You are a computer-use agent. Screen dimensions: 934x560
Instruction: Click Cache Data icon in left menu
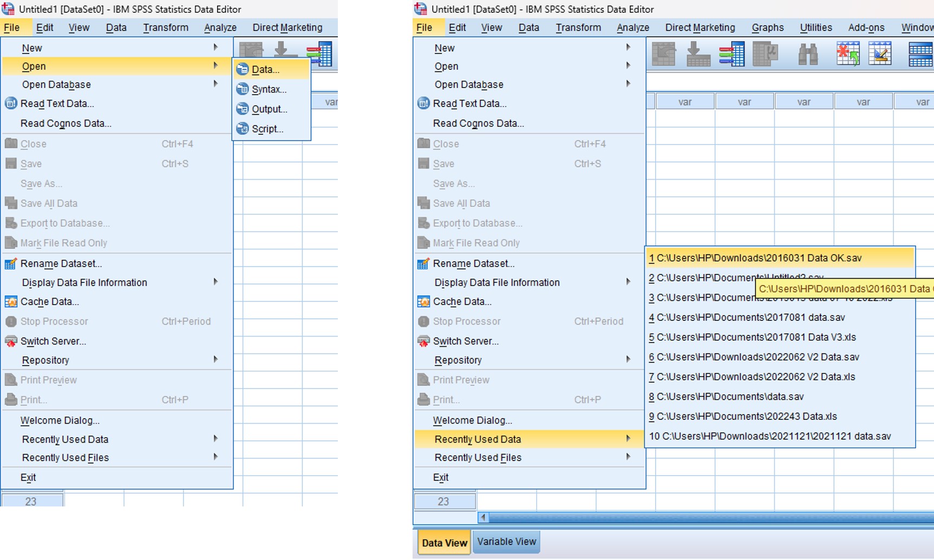11,301
